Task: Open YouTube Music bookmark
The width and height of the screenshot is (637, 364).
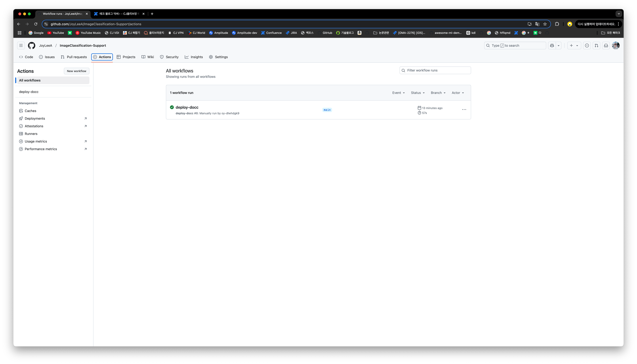Action: click(88, 33)
